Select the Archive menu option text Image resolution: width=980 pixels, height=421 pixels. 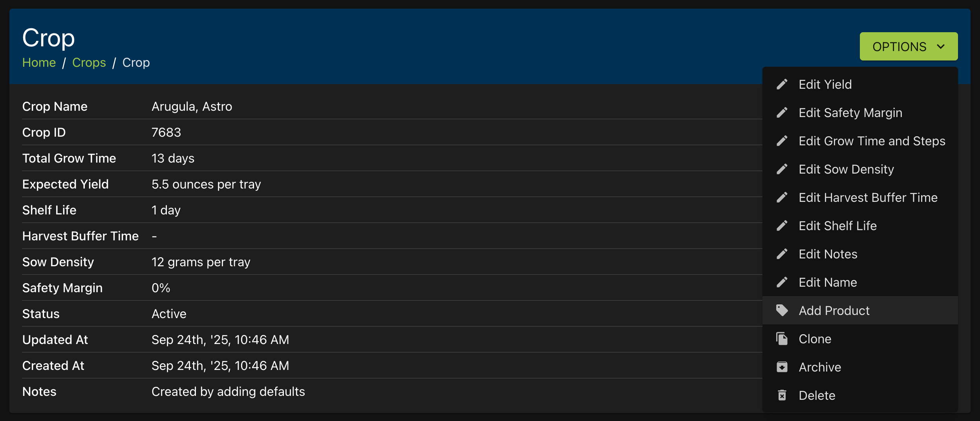coord(820,367)
